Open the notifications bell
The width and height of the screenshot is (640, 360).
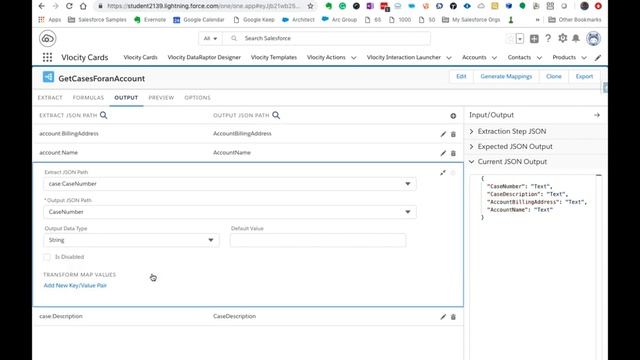[x=576, y=38]
